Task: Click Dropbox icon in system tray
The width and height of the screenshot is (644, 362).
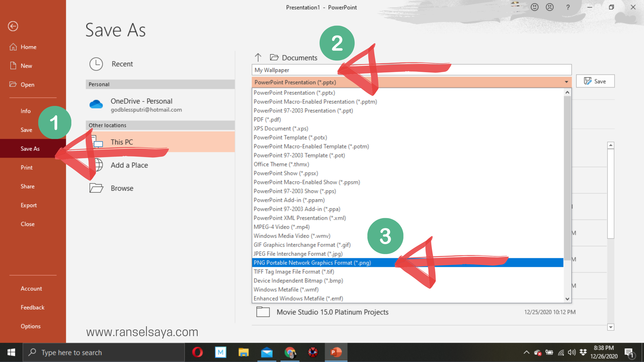Action: click(x=583, y=352)
